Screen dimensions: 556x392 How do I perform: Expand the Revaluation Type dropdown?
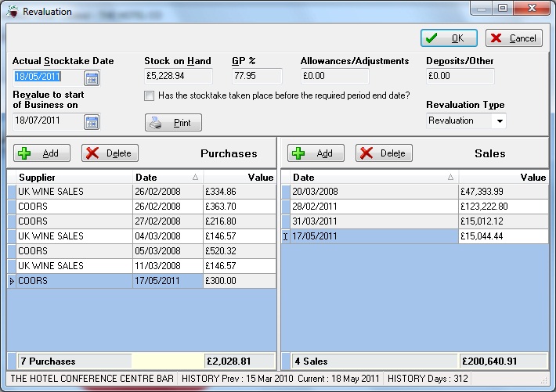click(499, 121)
